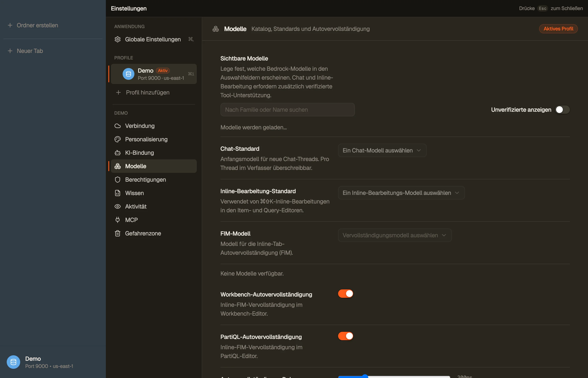
Task: Open the Ein Chat-Modell auswählen dropdown
Action: tap(382, 150)
